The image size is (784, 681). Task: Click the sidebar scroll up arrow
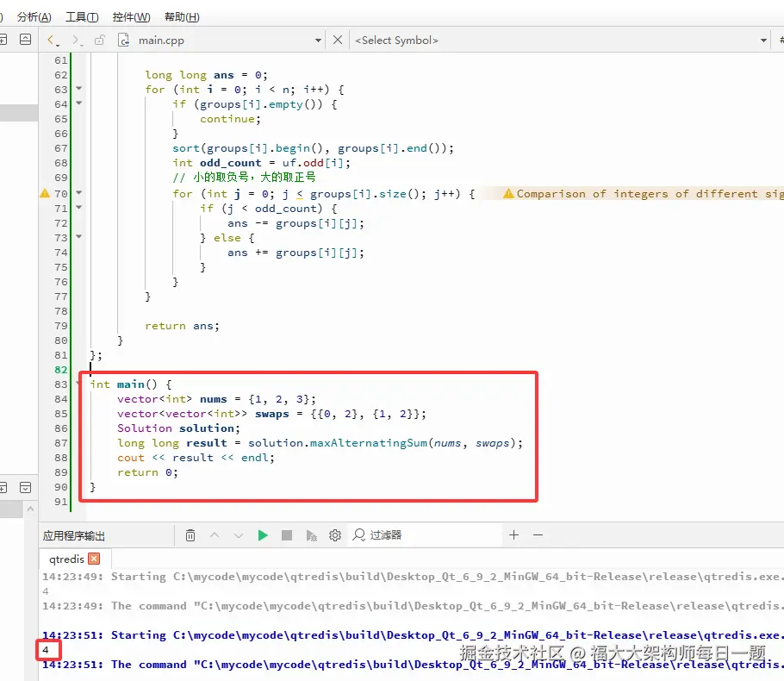point(30,509)
